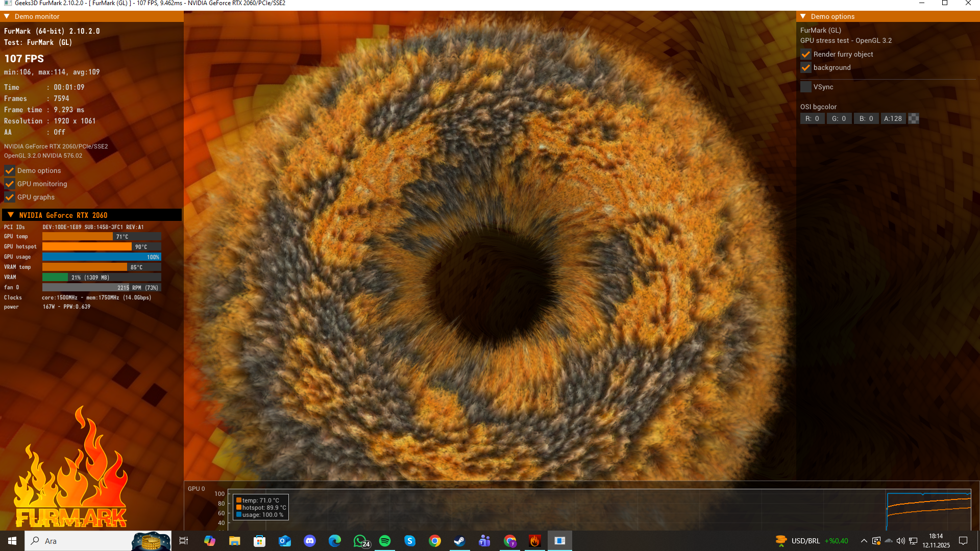The image size is (980, 551).
Task: Uncheck the background option
Action: click(805, 67)
